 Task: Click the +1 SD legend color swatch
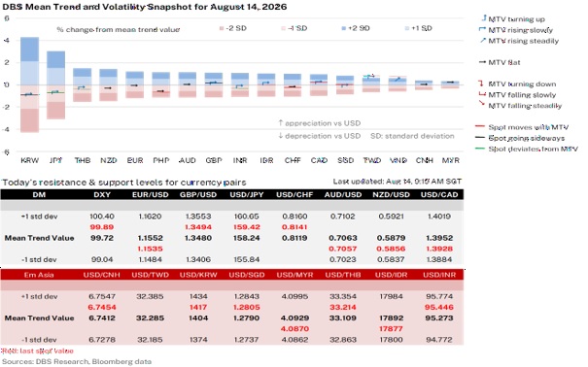coord(407,28)
